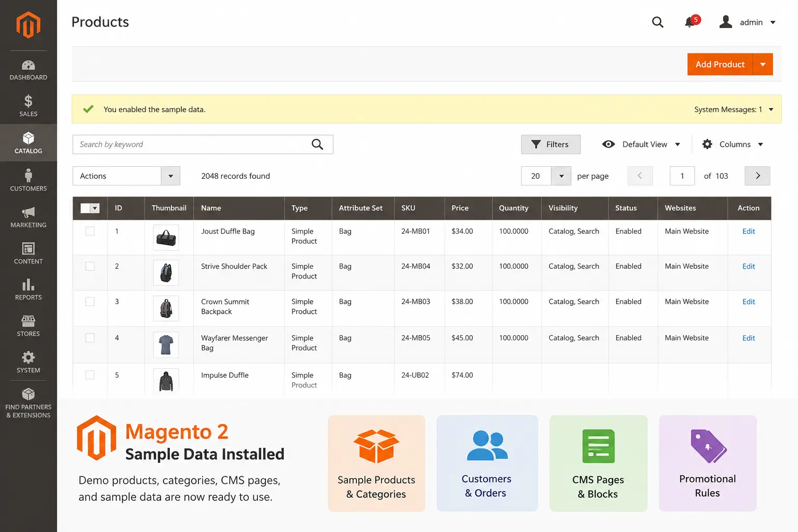
Task: Open the Columns dropdown arrow
Action: click(x=761, y=144)
